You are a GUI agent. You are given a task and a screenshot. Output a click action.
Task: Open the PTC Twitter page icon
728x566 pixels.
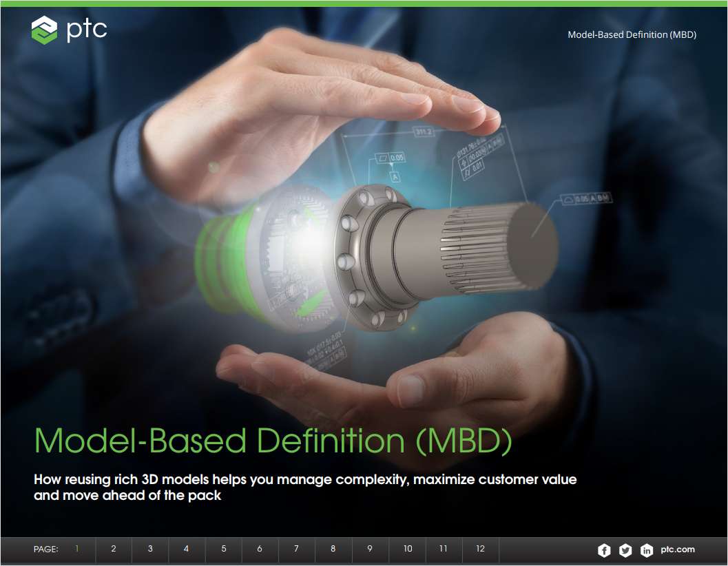point(625,550)
